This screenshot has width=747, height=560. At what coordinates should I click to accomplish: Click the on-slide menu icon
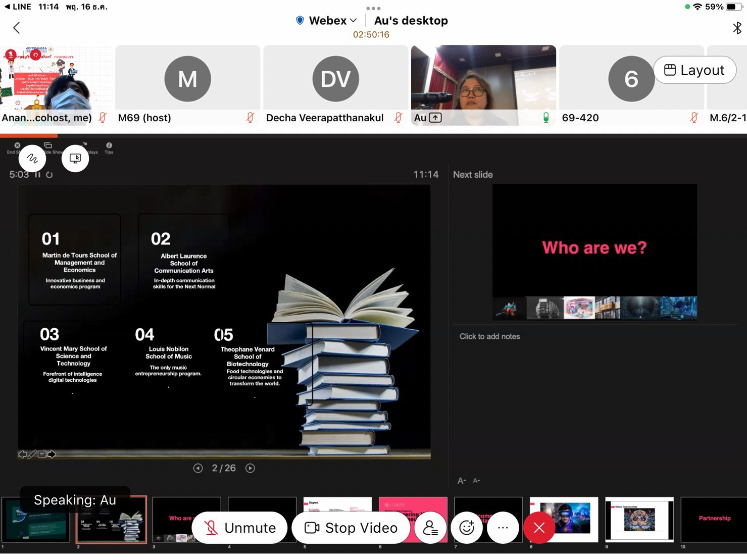(42, 454)
